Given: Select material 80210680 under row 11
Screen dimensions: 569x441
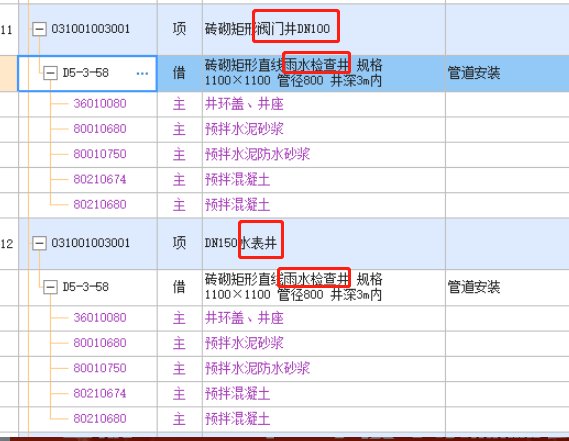Looking at the screenshot, I should pos(100,205).
